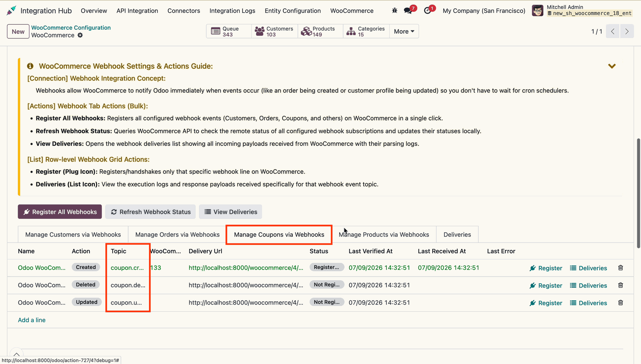
Task: Switch to Manage Customers via Webhooks tab
Action: 73,235
